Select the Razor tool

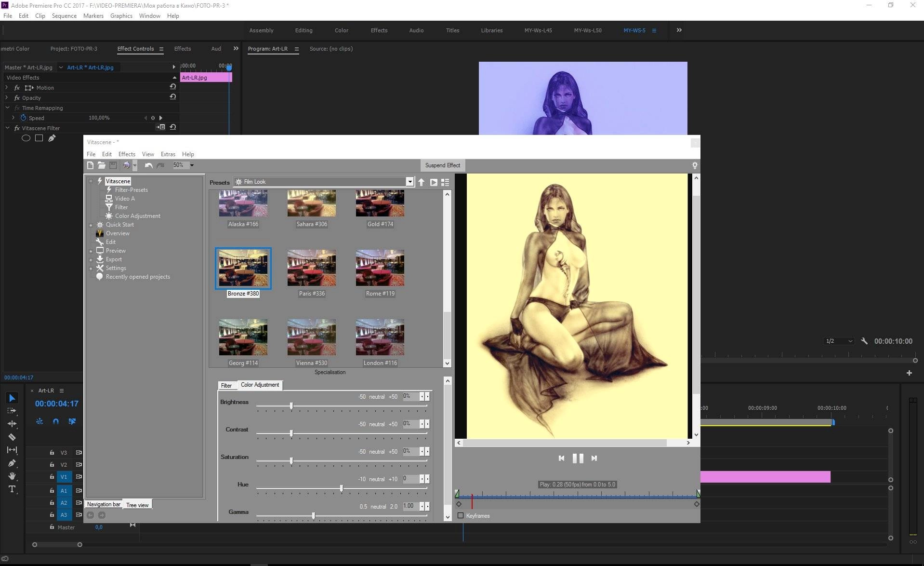12,437
